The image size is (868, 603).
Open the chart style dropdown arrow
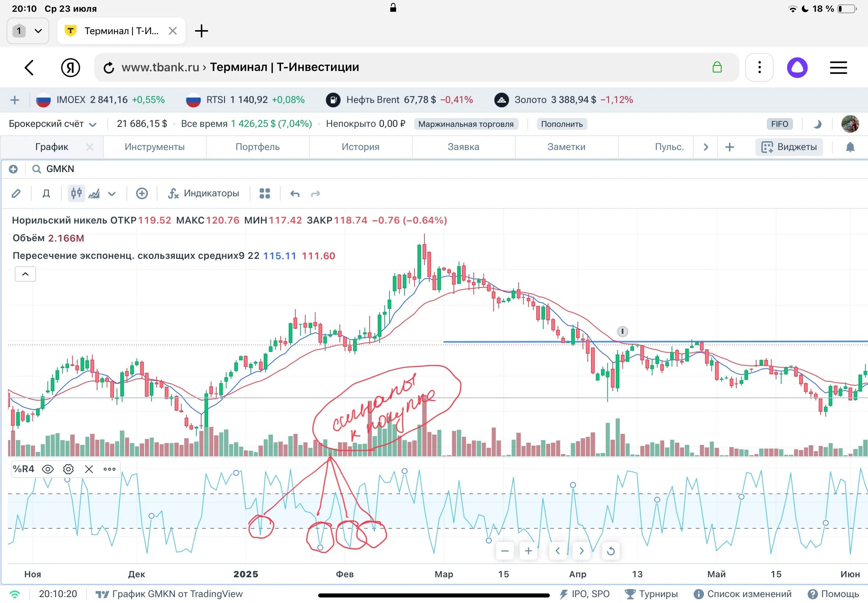111,194
